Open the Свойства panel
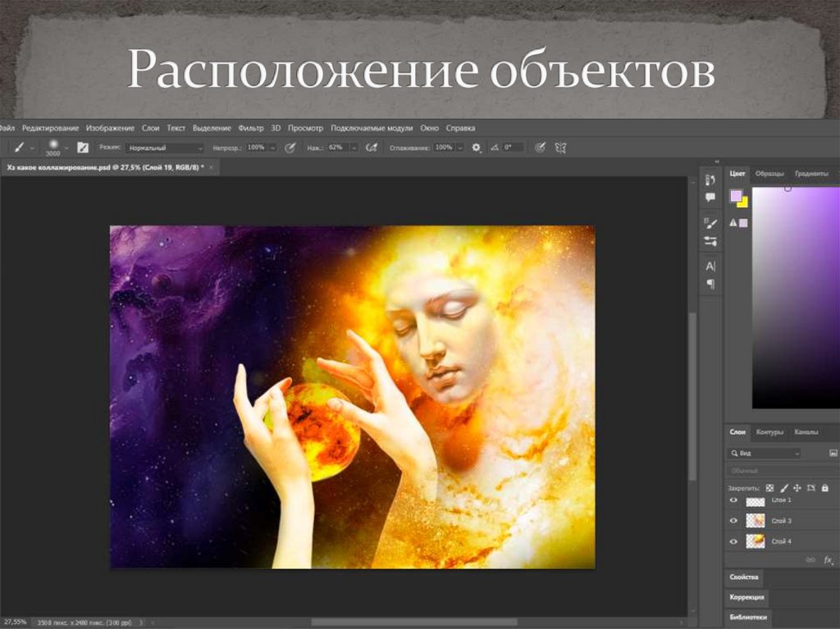This screenshot has height=629, width=840. pyautogui.click(x=742, y=577)
